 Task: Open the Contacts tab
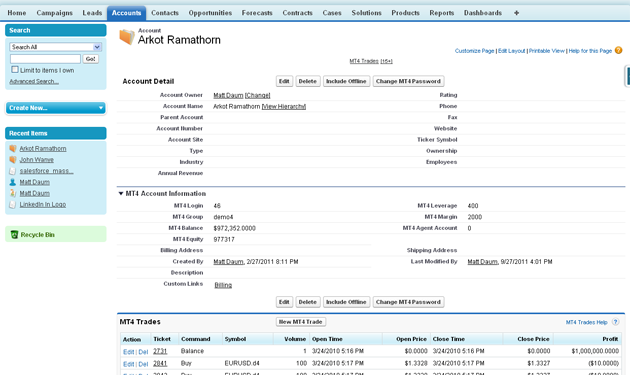[165, 13]
